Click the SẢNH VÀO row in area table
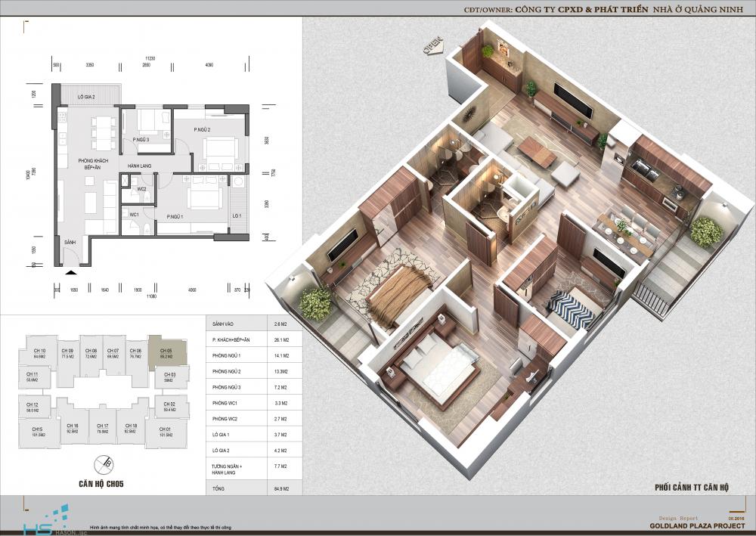The width and height of the screenshot is (756, 536). pos(254,323)
